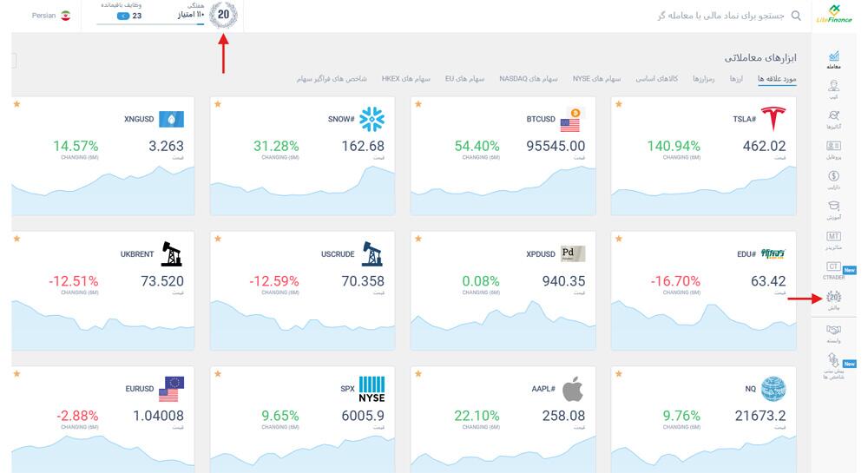Toggle the favorite star on the BTCUSD card
The width and height of the screenshot is (868, 473).
click(418, 104)
